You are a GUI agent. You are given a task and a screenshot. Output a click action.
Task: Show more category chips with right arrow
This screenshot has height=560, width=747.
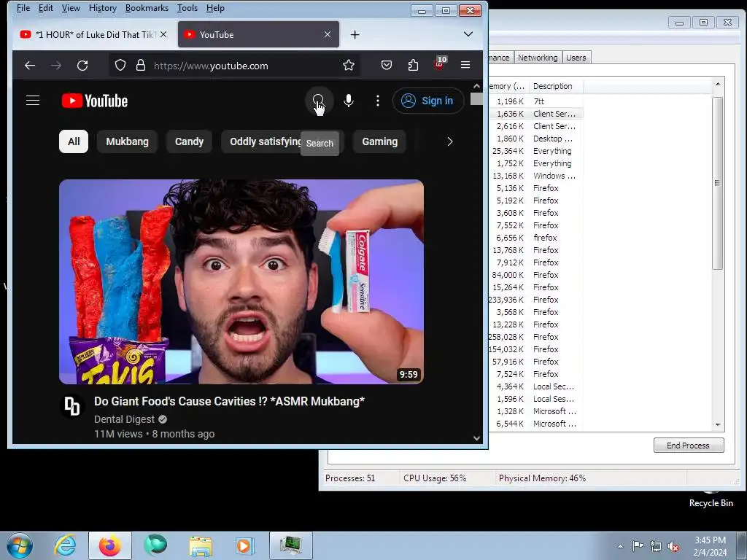449,141
